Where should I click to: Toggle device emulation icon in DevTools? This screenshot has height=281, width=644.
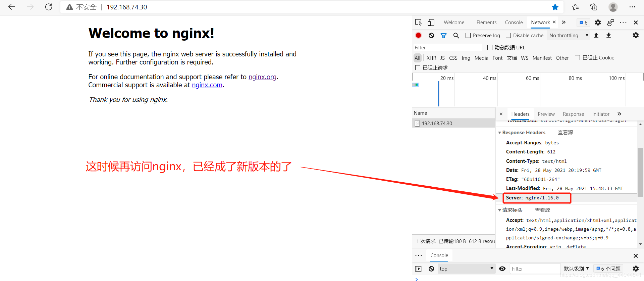click(x=431, y=22)
